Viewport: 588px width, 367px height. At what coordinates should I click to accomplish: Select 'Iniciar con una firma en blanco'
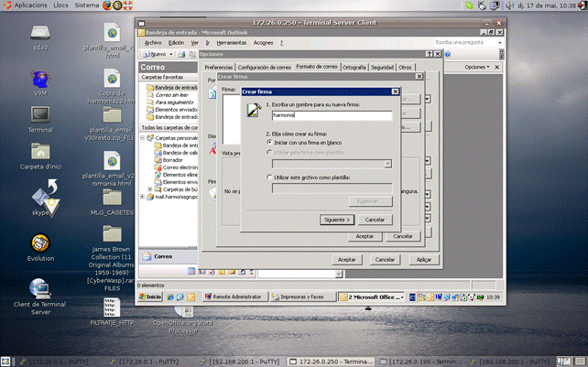(x=269, y=143)
